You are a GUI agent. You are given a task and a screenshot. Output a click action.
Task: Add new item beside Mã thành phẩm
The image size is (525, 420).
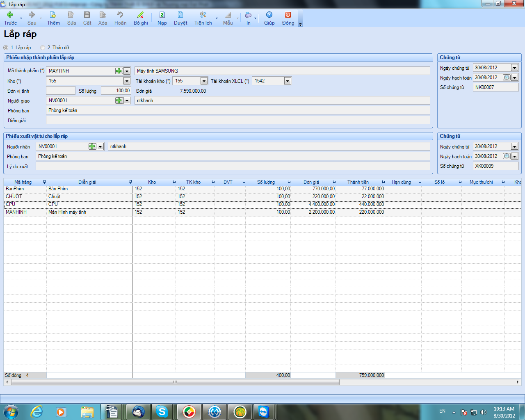[x=119, y=71]
